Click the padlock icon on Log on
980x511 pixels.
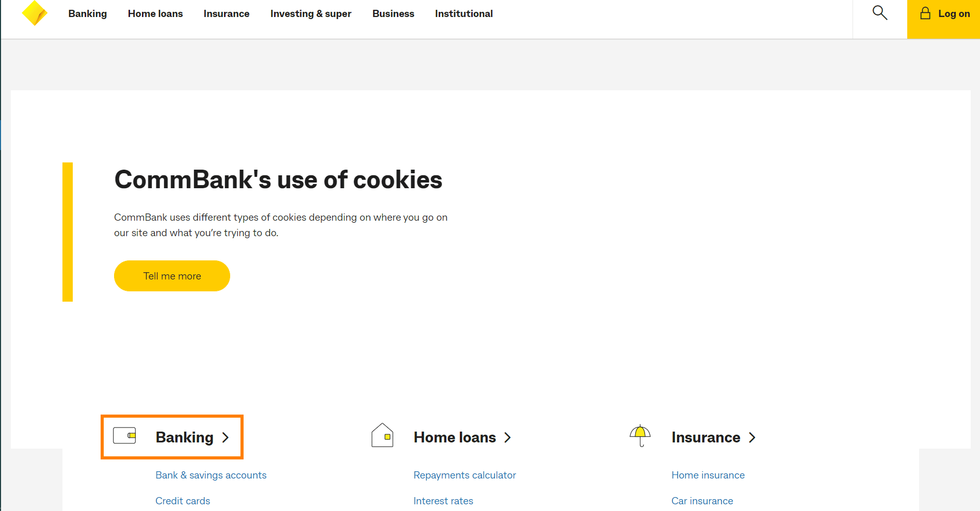pyautogui.click(x=925, y=13)
